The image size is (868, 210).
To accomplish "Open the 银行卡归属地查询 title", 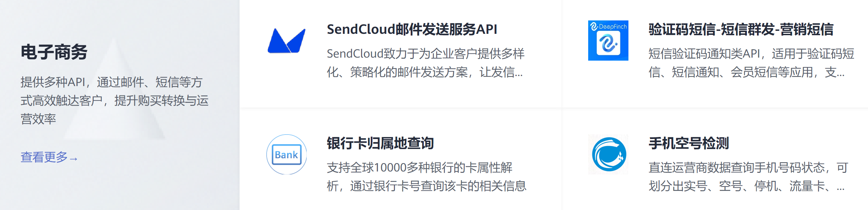I will point(380,143).
